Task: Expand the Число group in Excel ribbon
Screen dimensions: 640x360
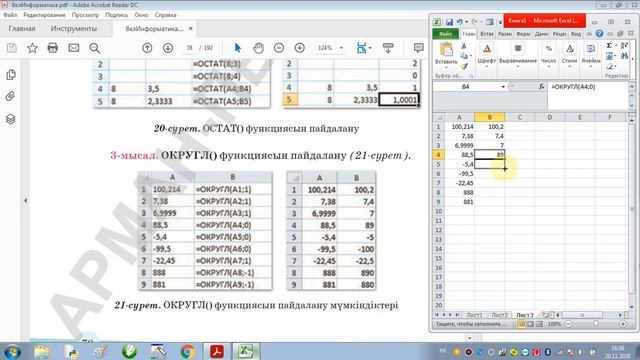Action: (549, 54)
